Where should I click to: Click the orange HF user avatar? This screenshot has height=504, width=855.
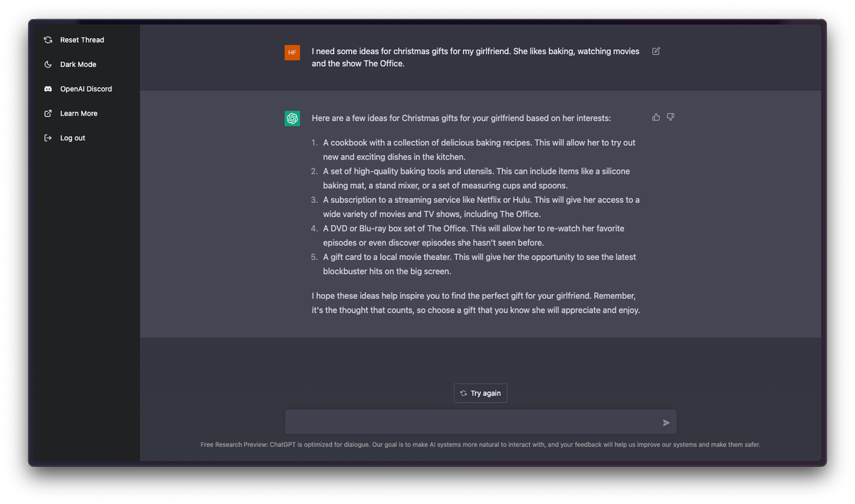click(x=292, y=53)
